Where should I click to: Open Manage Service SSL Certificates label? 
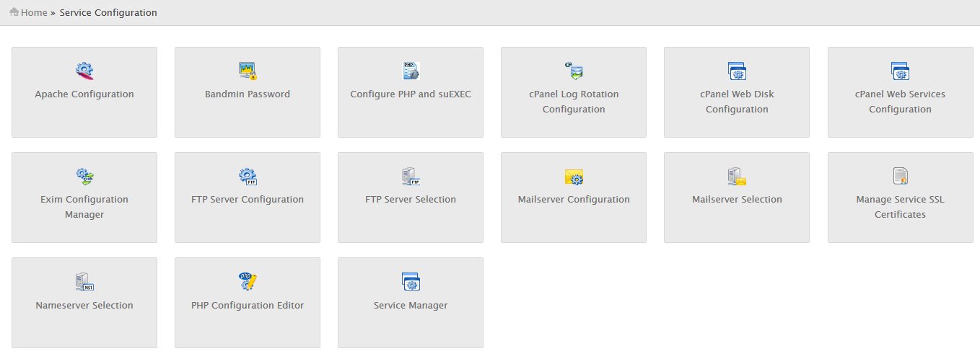coord(900,207)
